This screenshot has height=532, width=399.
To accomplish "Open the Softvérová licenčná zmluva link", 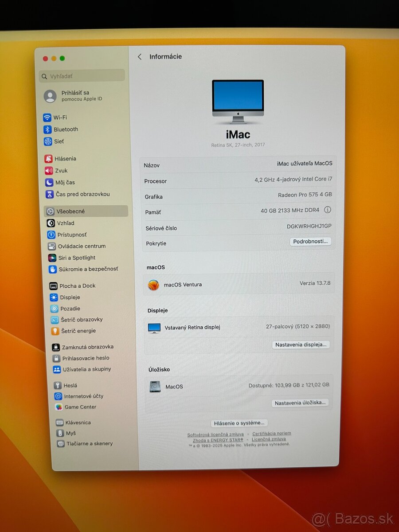I will coord(214,434).
